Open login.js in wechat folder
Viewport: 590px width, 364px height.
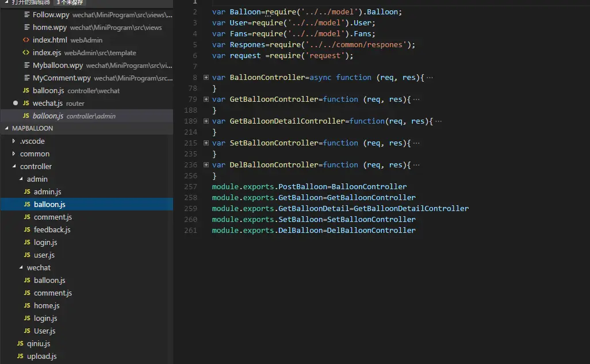coord(86,319)
